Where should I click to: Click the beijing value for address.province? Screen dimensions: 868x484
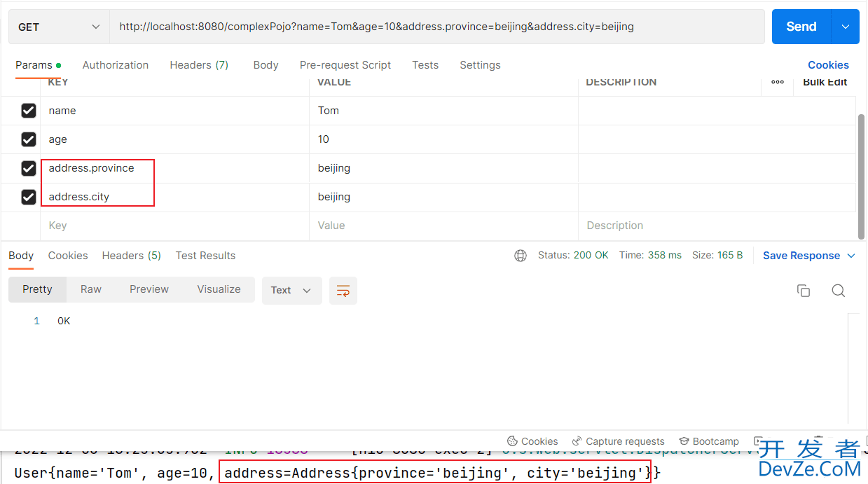coord(443,168)
